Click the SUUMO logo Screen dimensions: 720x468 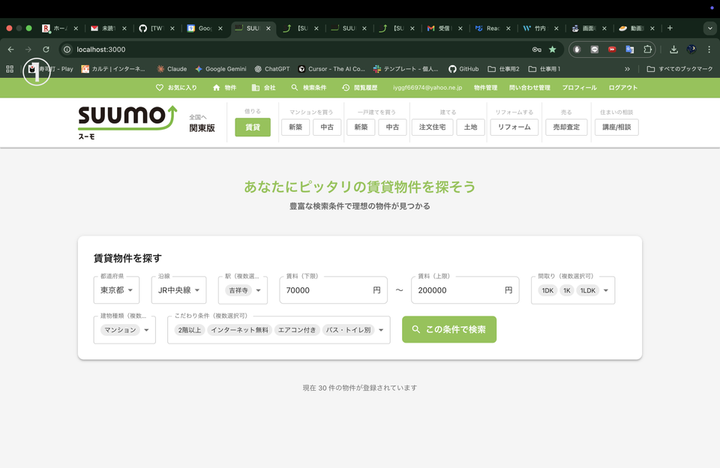point(128,122)
